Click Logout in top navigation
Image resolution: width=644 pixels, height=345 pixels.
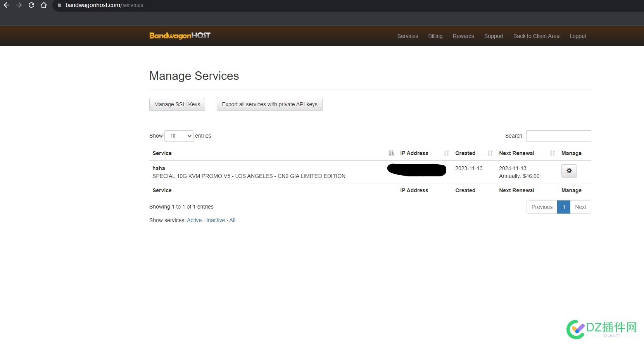[x=578, y=36]
